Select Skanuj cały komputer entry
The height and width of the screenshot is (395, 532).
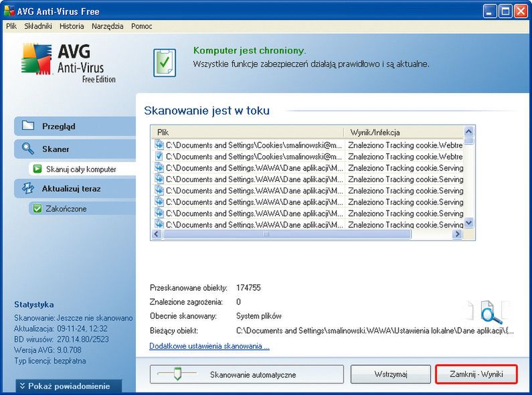[82, 169]
